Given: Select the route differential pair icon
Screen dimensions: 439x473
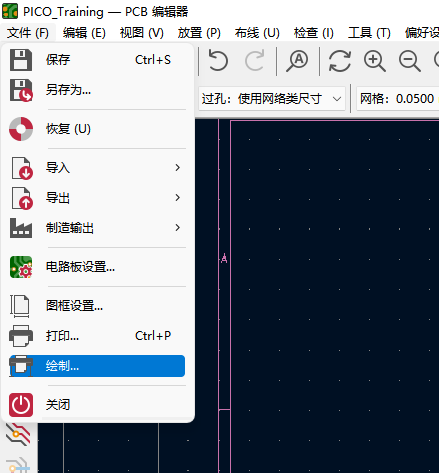Looking at the screenshot, I should tap(18, 434).
